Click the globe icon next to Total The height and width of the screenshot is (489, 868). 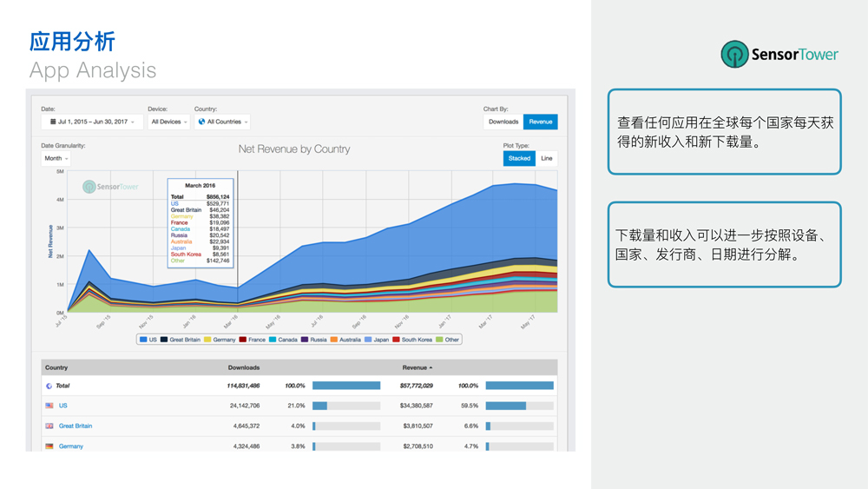point(49,386)
